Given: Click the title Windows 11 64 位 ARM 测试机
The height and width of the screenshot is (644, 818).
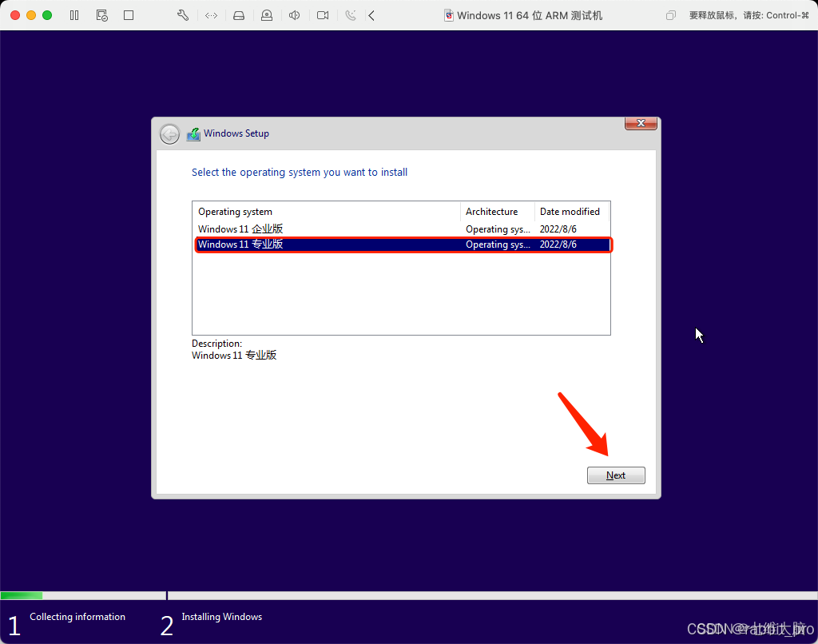Looking at the screenshot, I should pyautogui.click(x=530, y=16).
